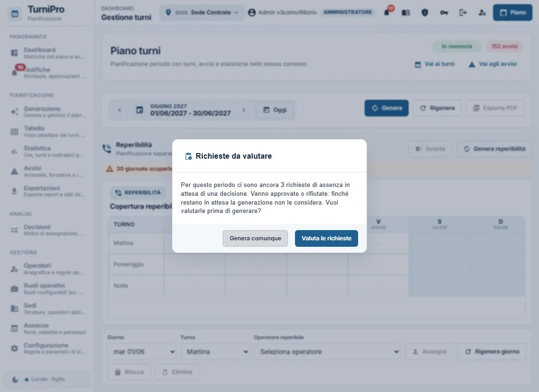Open the Giorno dropdown showing mar 01/06
The width and height of the screenshot is (539, 392).
[142, 352]
